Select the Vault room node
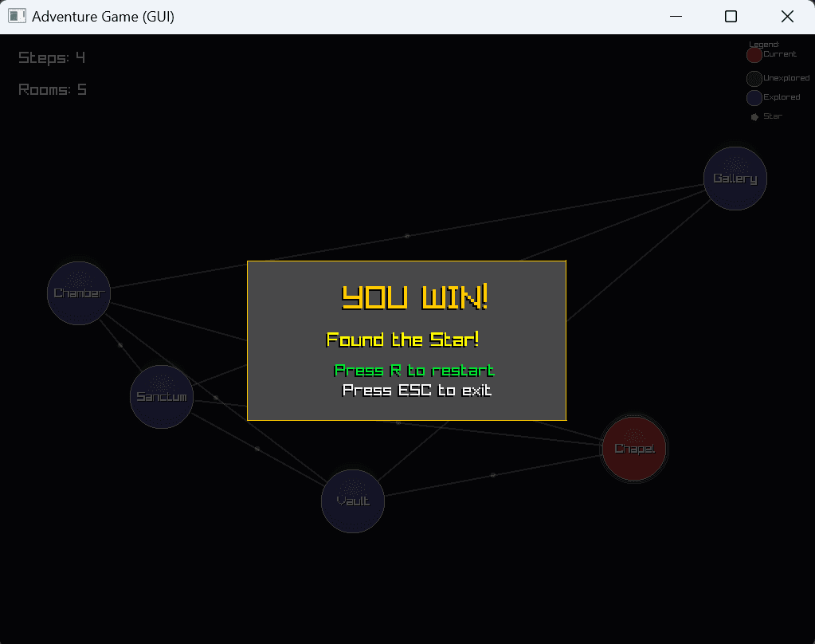This screenshot has height=644, width=815. click(x=353, y=501)
